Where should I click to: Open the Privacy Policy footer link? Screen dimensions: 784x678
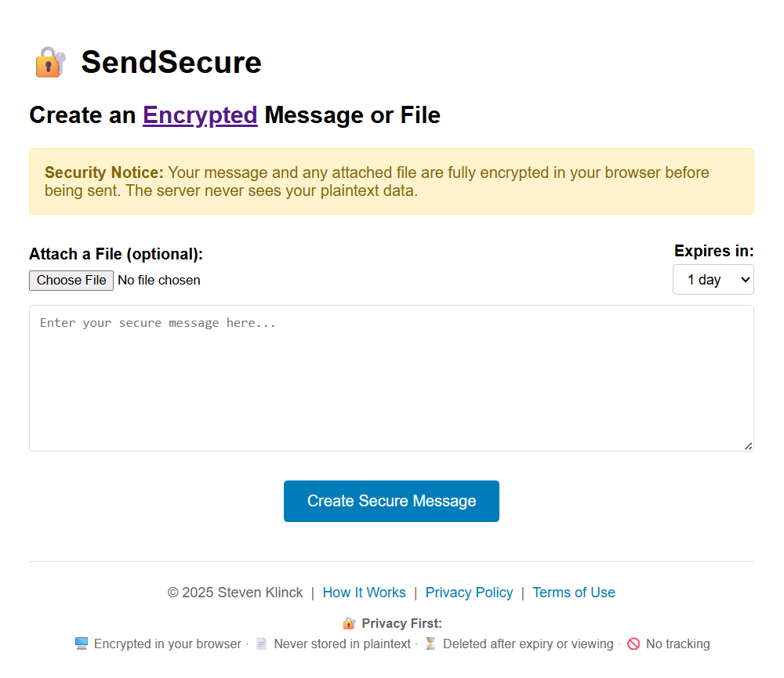point(469,593)
